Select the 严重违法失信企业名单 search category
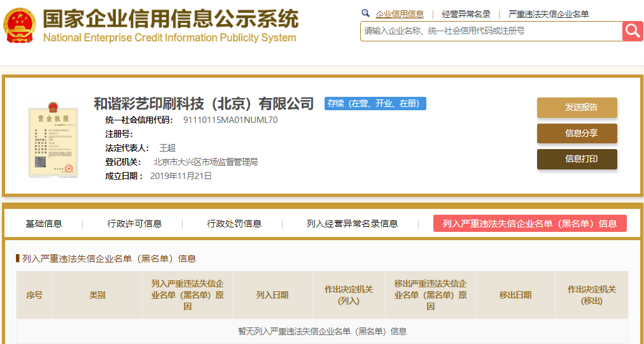Screen dimensions: 644x344 [x=549, y=15]
